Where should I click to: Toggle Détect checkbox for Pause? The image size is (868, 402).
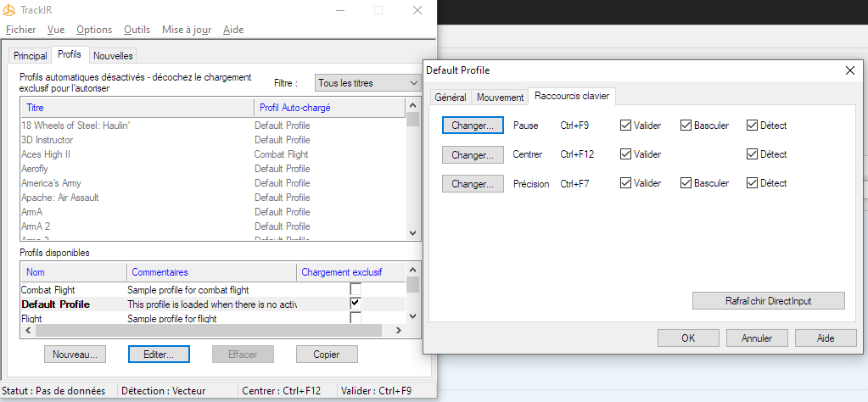pos(752,126)
